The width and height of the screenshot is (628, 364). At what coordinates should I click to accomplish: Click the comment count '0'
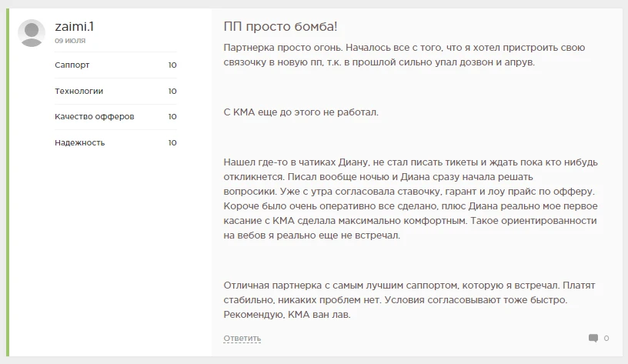[606, 339]
